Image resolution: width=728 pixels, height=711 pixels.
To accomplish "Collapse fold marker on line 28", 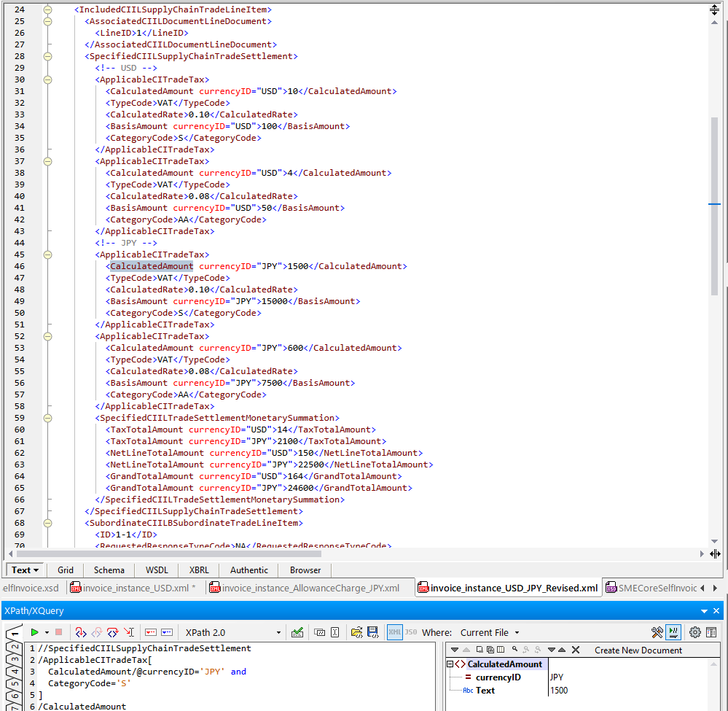I will [48, 56].
